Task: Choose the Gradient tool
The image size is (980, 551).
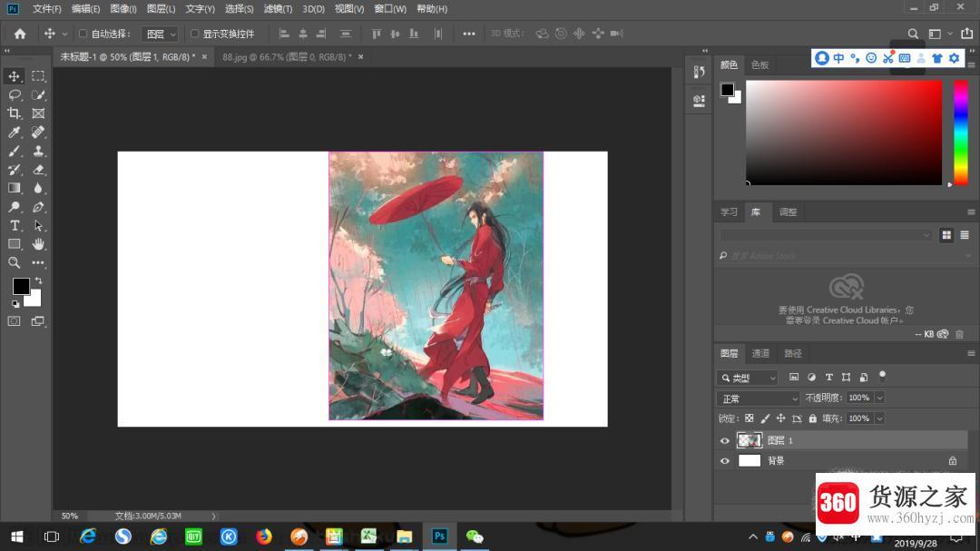Action: click(14, 188)
